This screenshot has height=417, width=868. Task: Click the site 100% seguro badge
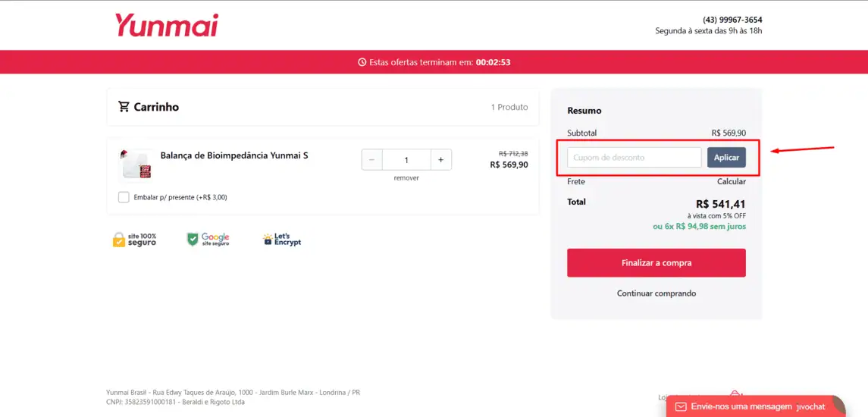134,240
